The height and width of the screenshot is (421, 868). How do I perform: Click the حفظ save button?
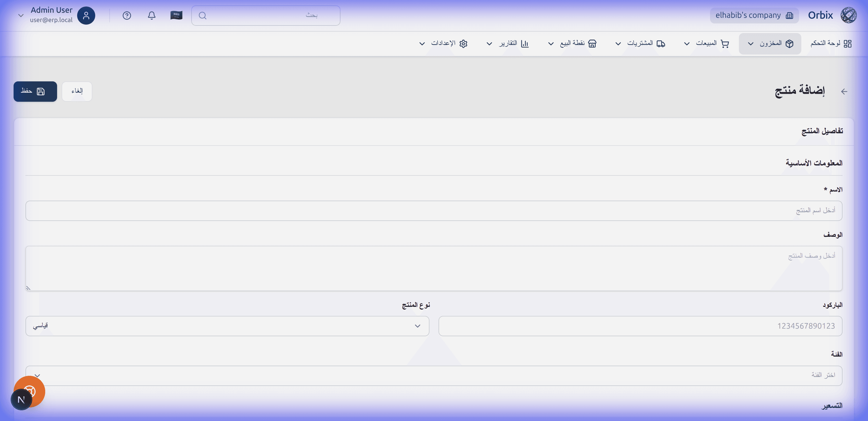[35, 91]
